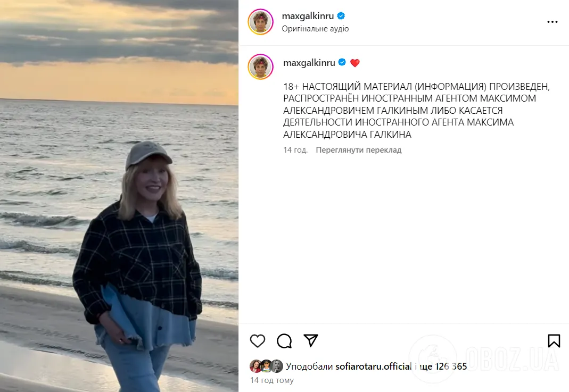Open more options three-dot menu
Image resolution: width=569 pixels, height=392 pixels.
[x=552, y=22]
